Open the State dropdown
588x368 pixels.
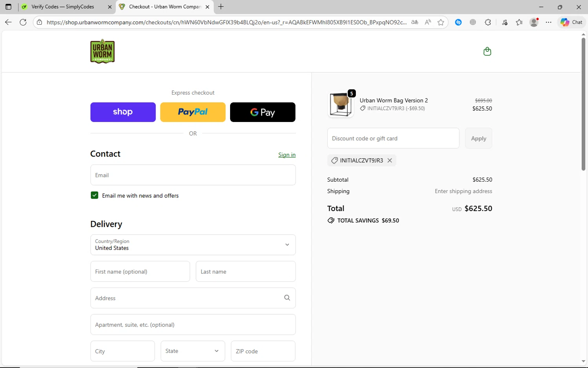click(x=193, y=351)
